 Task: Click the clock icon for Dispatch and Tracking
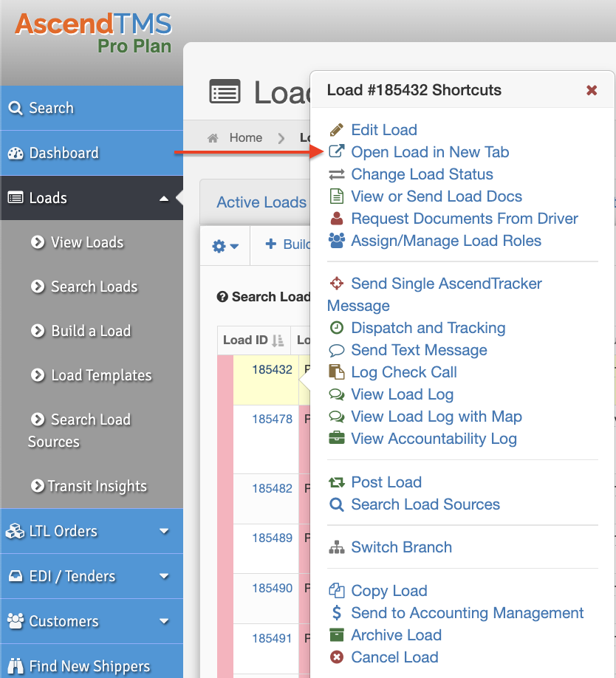tap(336, 328)
